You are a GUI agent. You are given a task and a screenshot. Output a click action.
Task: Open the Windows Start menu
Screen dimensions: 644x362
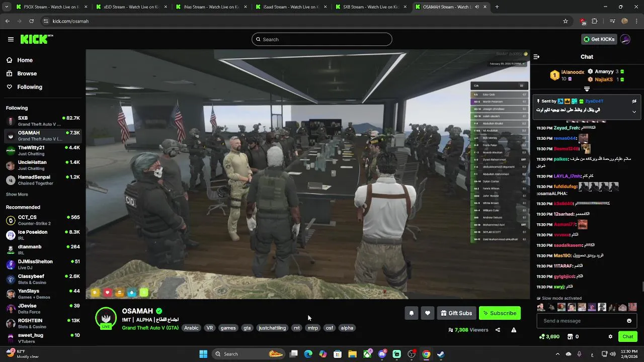203,354
